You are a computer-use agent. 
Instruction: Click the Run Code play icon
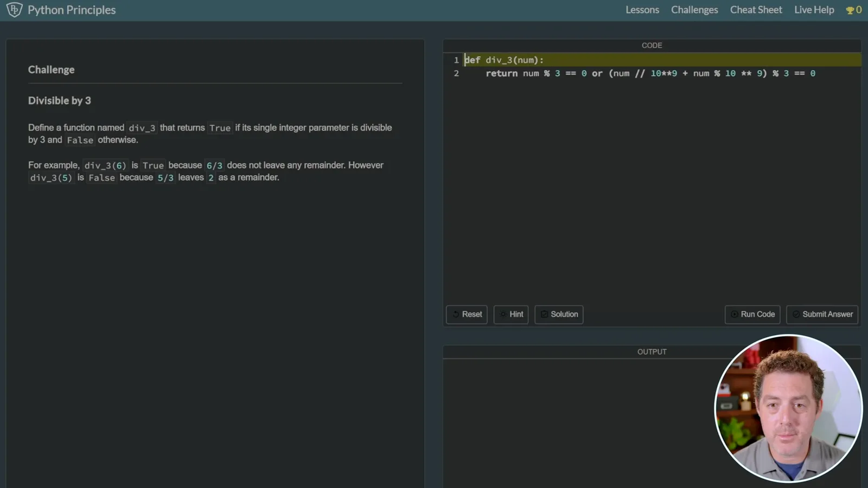[734, 314]
